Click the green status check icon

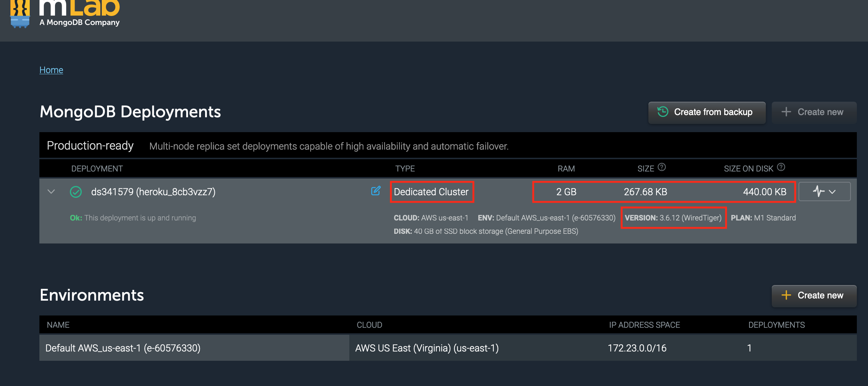click(76, 192)
